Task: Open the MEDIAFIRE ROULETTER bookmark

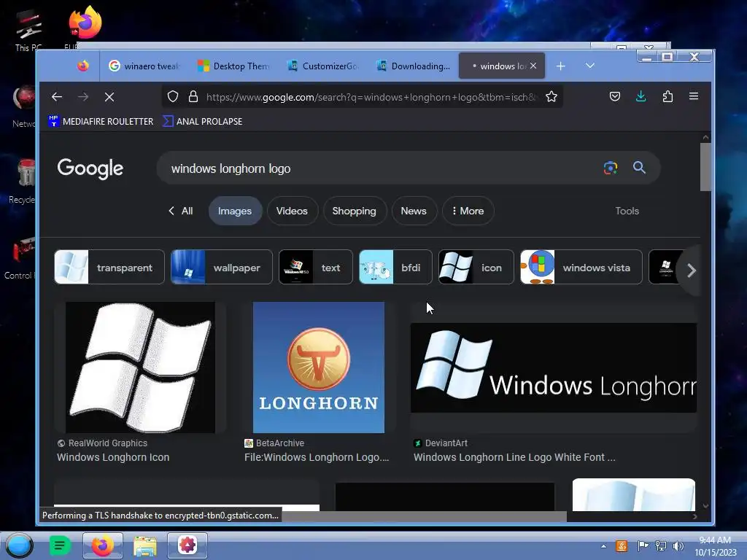Action: tap(101, 122)
